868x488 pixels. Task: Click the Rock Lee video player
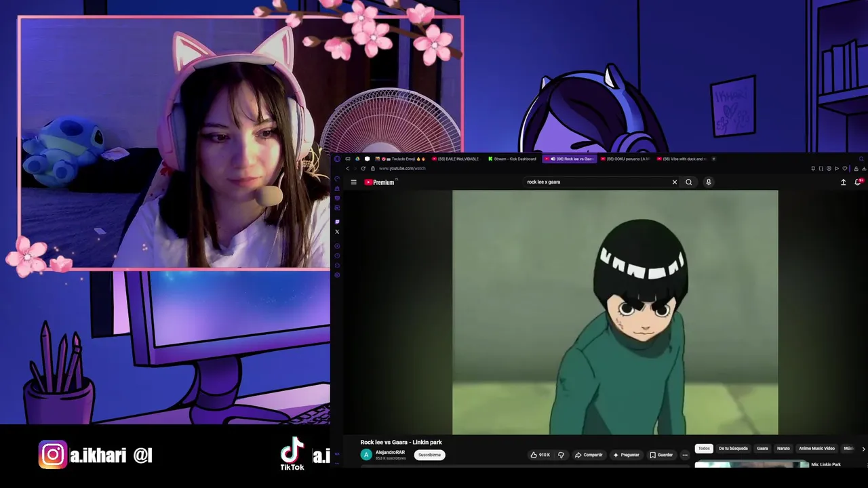point(615,312)
